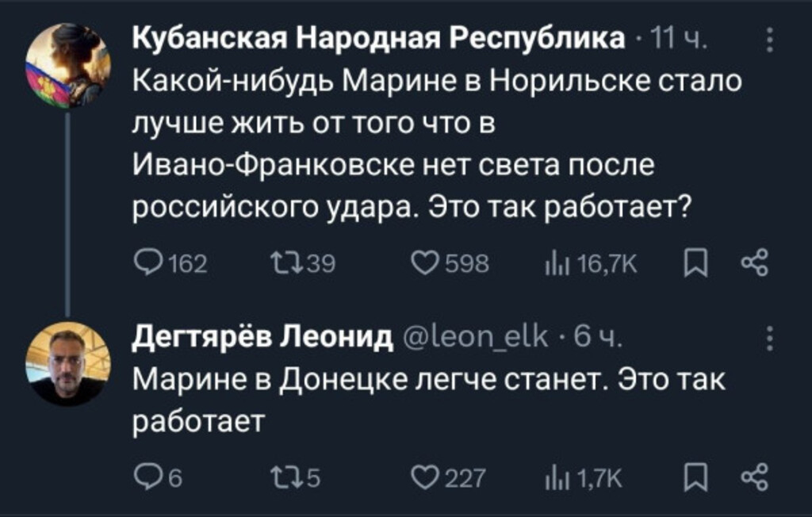Open Дегтярёв Леонид's display name link

tap(262, 338)
